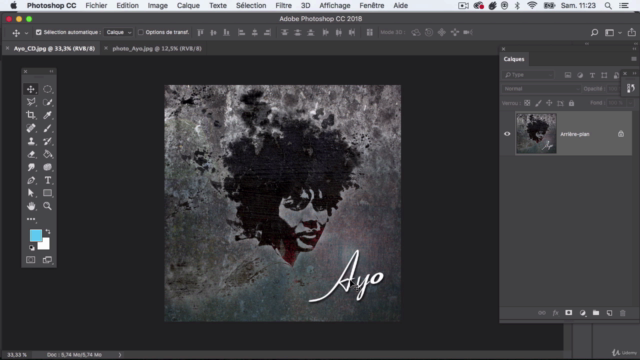Screen dimensions: 640x360
Task: Select the Ayo_CD.jpg document tab
Action: (x=54, y=48)
